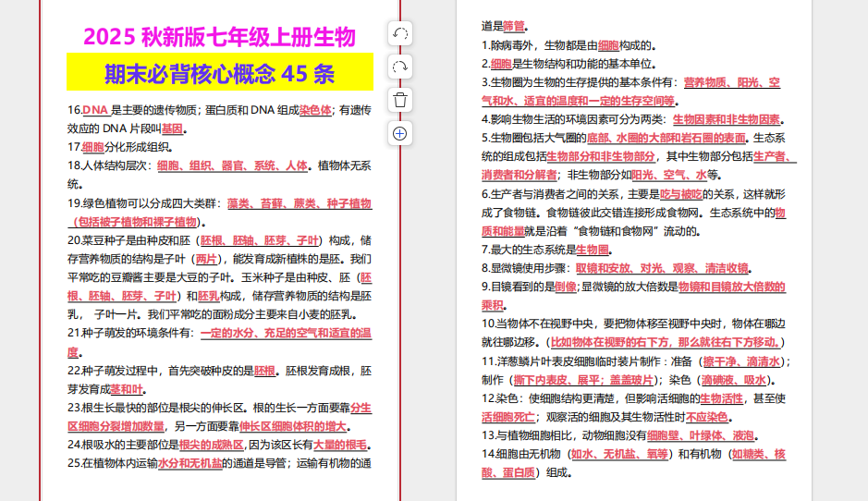Click the underlined 生物圈 in item 7
This screenshot has height=501, width=868.
click(592, 250)
